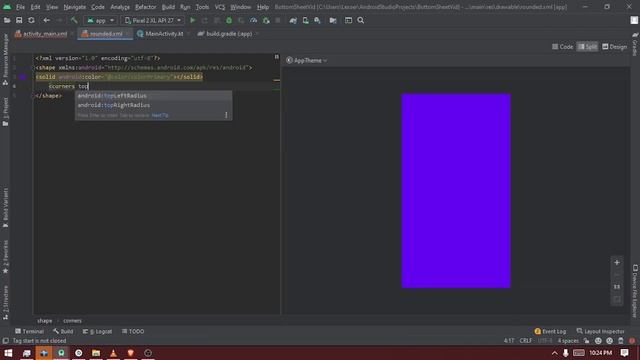Click the Debug app bug icon
The width and height of the screenshot is (640, 360).
[229, 20]
